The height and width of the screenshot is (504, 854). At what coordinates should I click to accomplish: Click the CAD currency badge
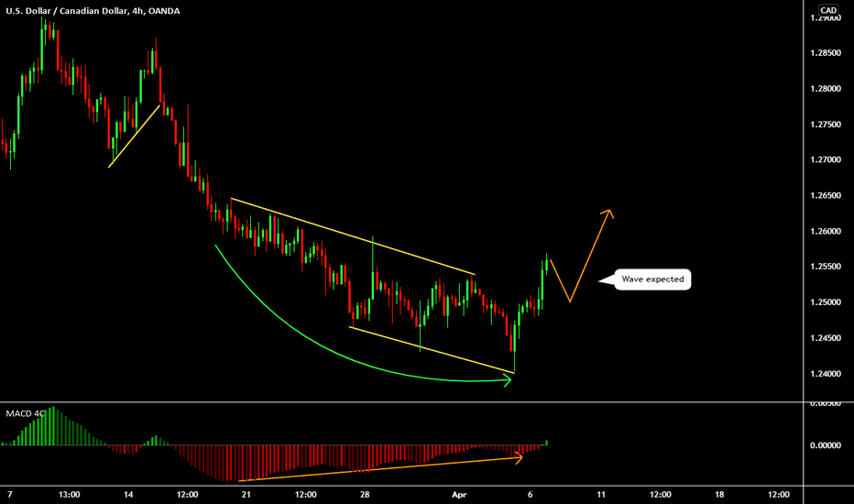click(x=828, y=10)
